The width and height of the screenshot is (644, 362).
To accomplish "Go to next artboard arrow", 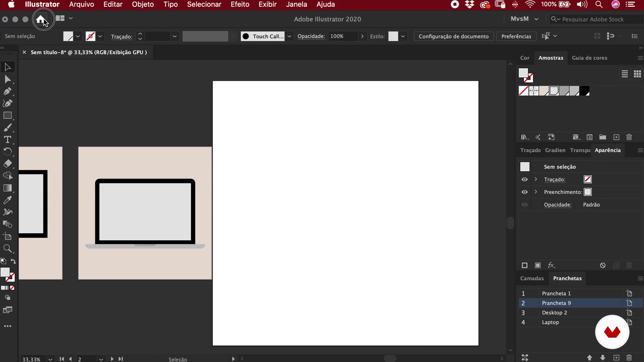I will coord(112,359).
